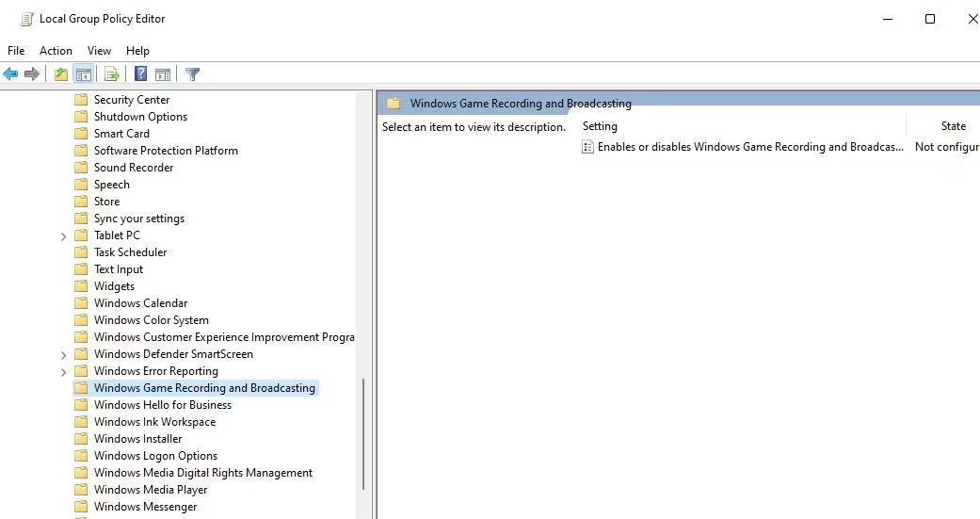Viewport: 980px width, 519px height.
Task: Select the Windows Media Player folder
Action: (x=150, y=490)
